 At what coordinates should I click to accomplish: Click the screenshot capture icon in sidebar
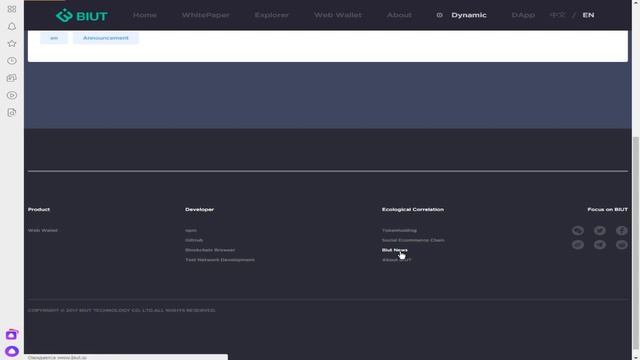pyautogui.click(x=11, y=112)
